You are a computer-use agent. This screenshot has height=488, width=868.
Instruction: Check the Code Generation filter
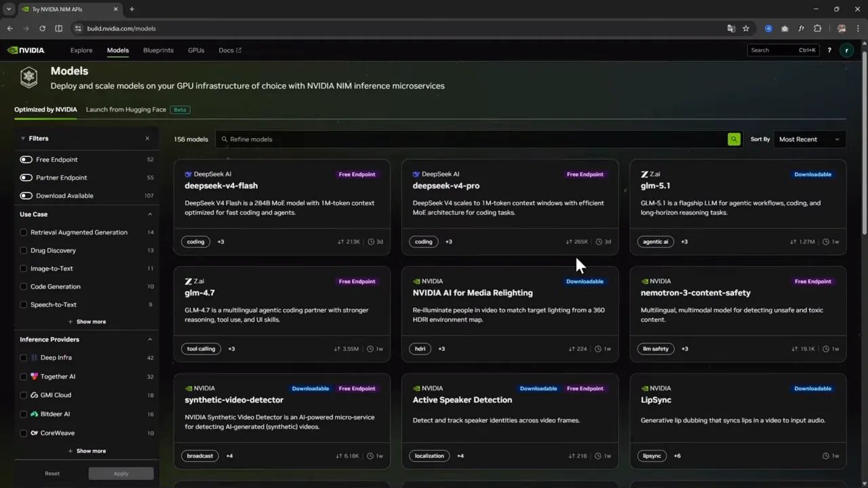click(24, 287)
